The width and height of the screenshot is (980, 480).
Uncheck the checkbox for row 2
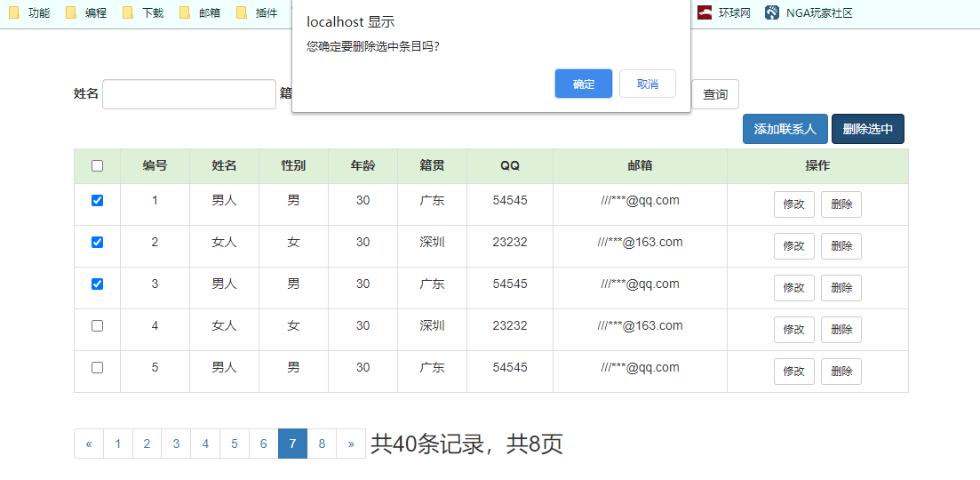(x=97, y=243)
